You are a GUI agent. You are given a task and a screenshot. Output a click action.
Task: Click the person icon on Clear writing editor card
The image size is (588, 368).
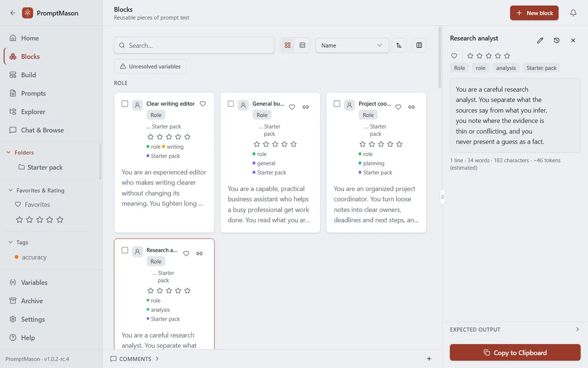pos(137,105)
